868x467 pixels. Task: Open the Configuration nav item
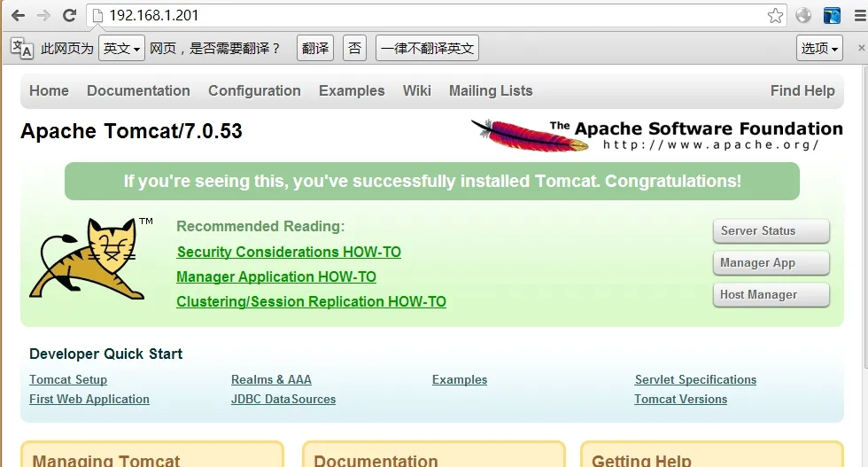(255, 91)
